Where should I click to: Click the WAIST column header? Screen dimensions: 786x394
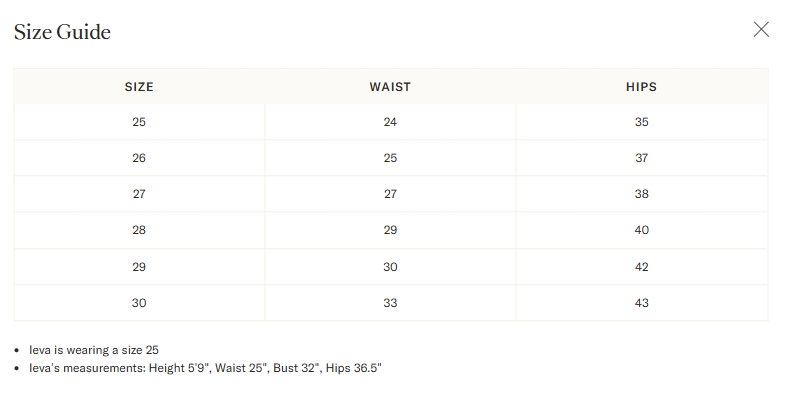click(390, 87)
